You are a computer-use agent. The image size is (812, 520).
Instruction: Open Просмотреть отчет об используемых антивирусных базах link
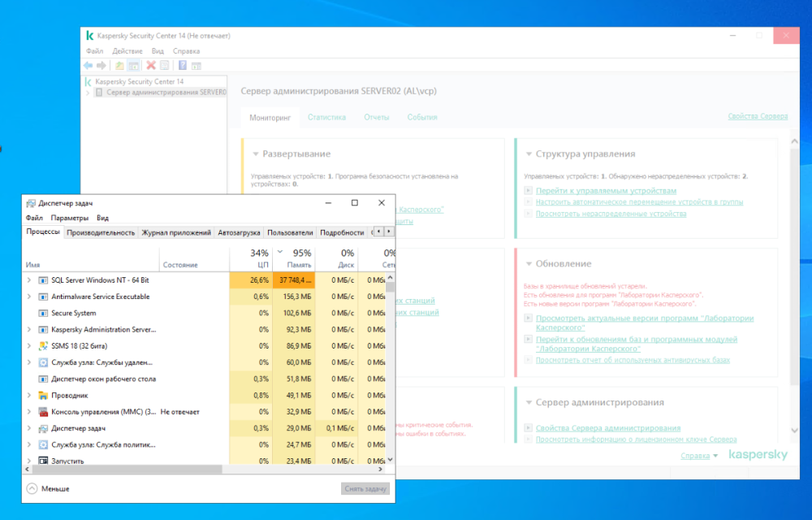click(x=633, y=360)
